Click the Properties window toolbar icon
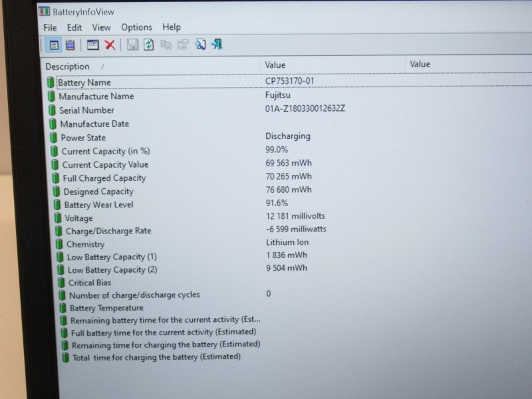 92,45
